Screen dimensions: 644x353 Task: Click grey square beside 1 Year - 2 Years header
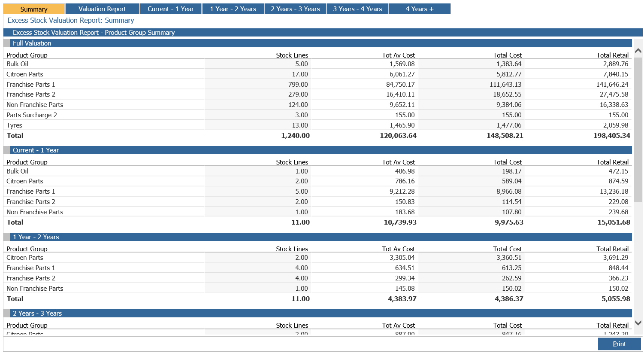pyautogui.click(x=6, y=237)
